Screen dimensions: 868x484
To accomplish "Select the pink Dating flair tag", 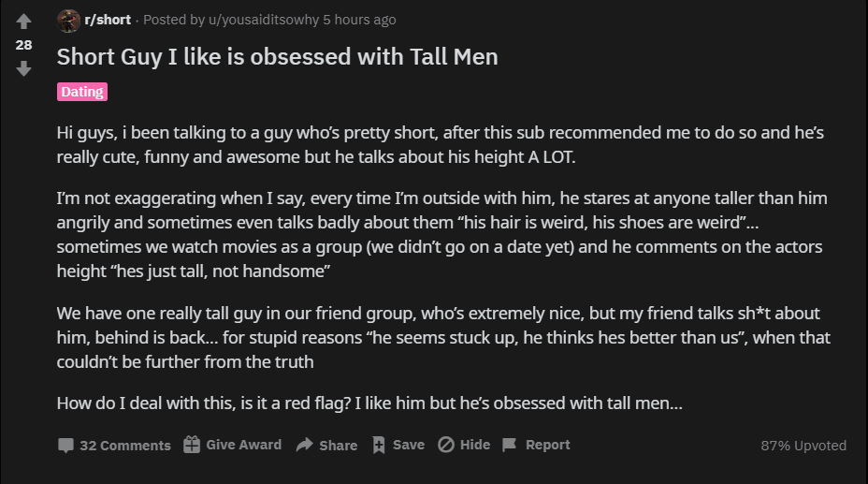I will point(81,92).
